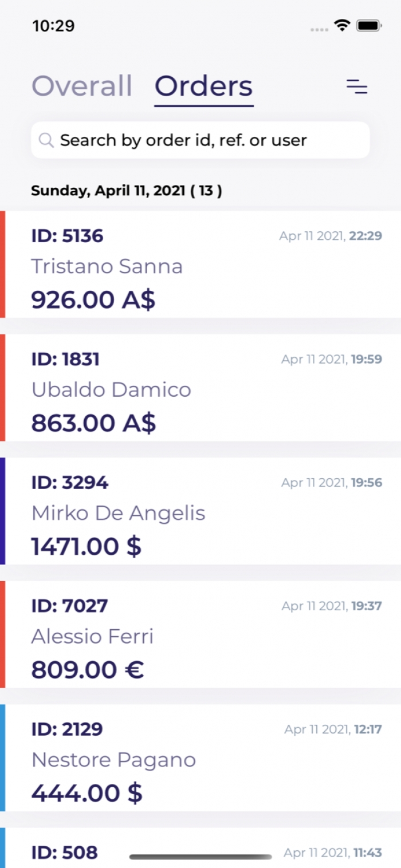This screenshot has height=868, width=401.
Task: Open Nestore Pagano's order
Action: (200, 757)
